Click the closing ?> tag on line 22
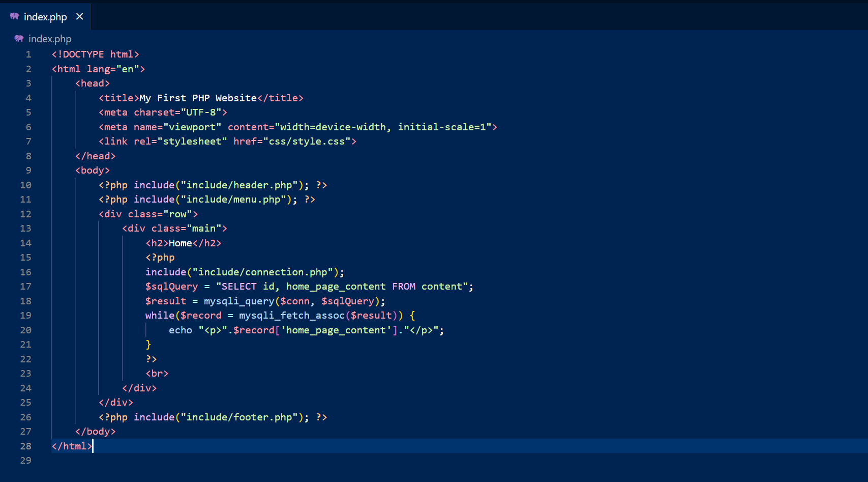 [x=151, y=359]
